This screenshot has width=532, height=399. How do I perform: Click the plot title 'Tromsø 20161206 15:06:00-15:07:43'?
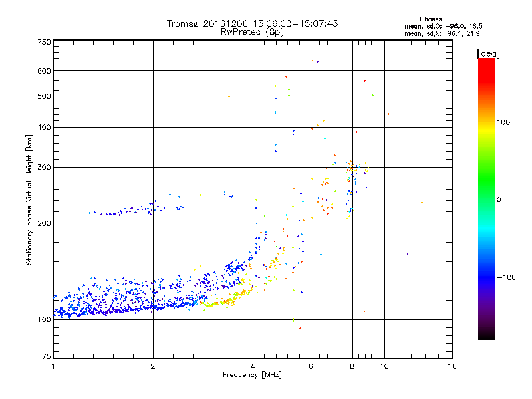click(252, 23)
